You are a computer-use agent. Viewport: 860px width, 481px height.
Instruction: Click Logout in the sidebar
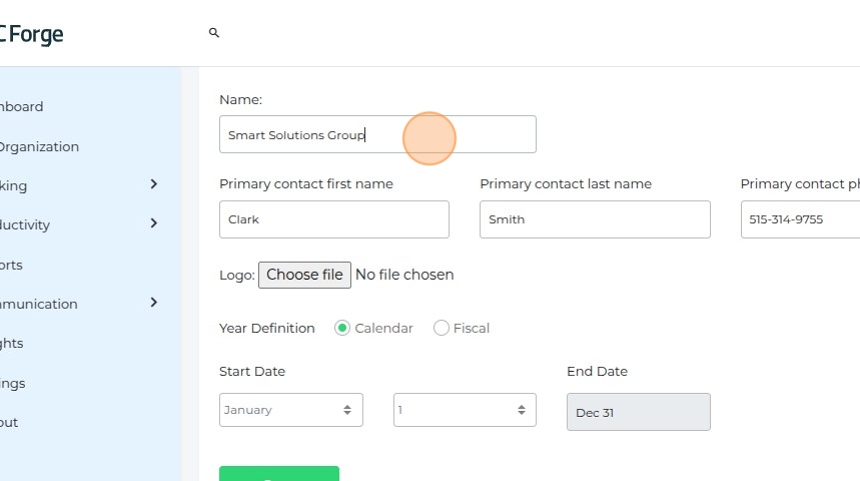click(x=10, y=422)
